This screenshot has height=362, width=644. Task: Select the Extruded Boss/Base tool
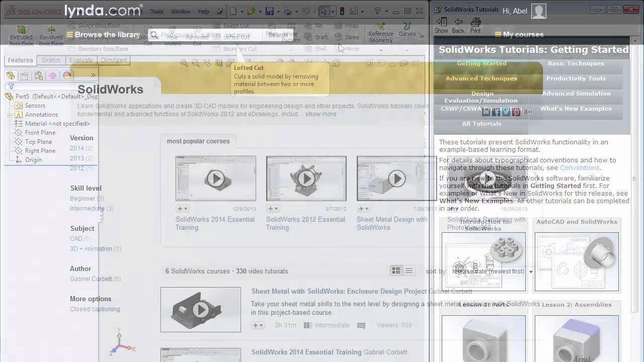pos(21,36)
